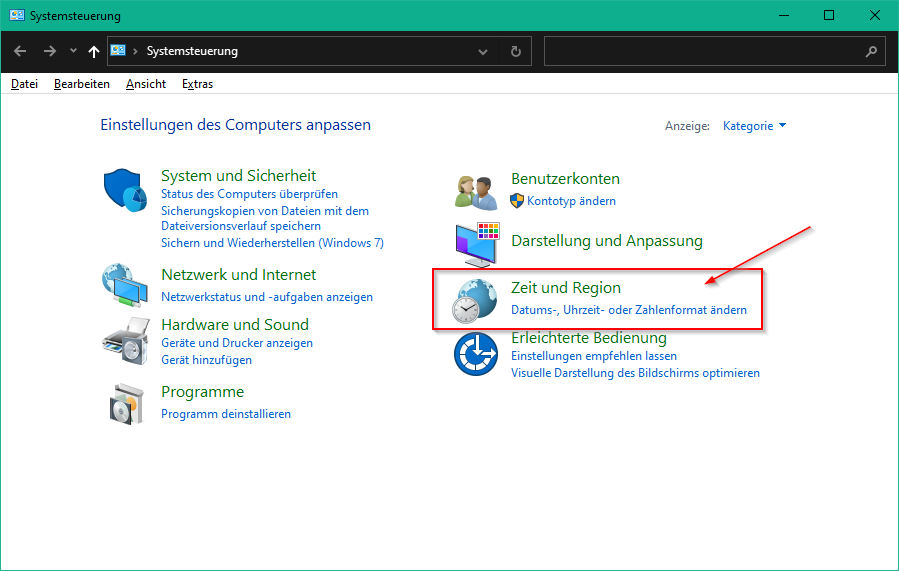Open Darstellung und Anpassung heading
This screenshot has height=571, width=899.
(607, 241)
